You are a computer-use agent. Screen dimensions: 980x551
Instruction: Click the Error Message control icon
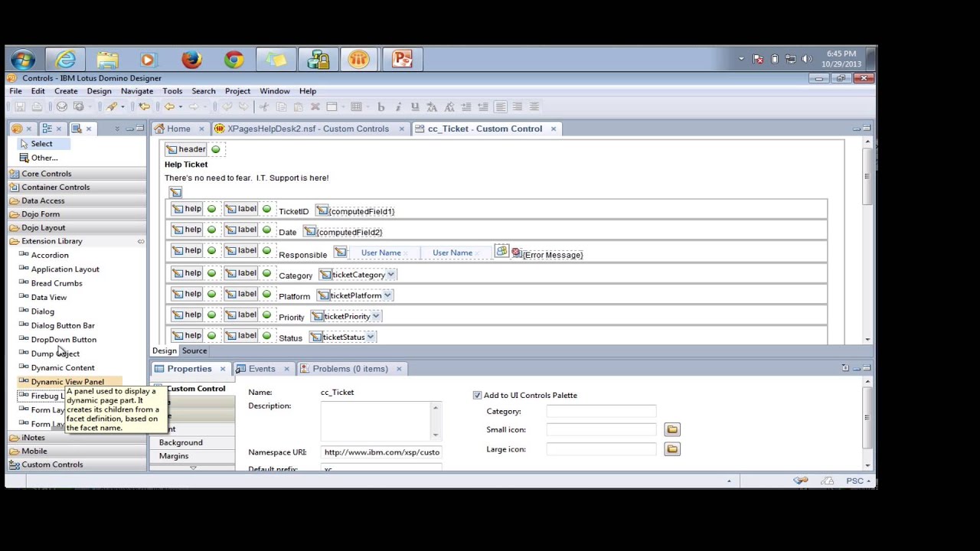516,253
